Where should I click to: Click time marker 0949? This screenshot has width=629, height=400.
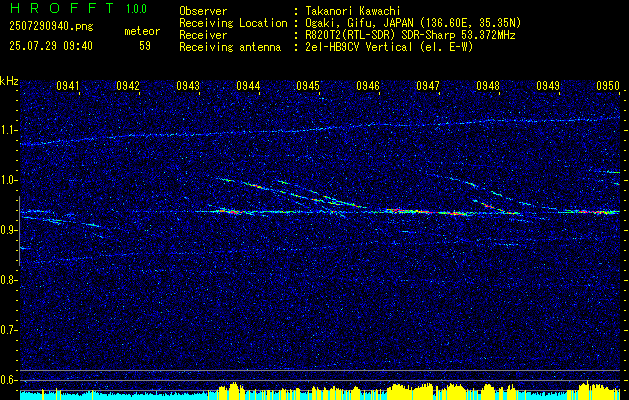point(548,85)
